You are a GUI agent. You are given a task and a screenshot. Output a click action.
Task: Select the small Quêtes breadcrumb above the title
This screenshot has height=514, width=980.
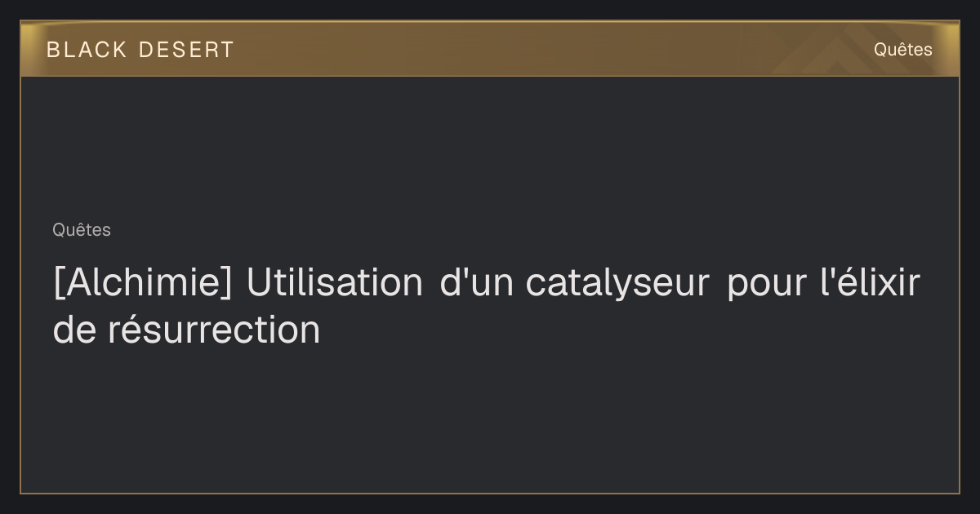82,230
